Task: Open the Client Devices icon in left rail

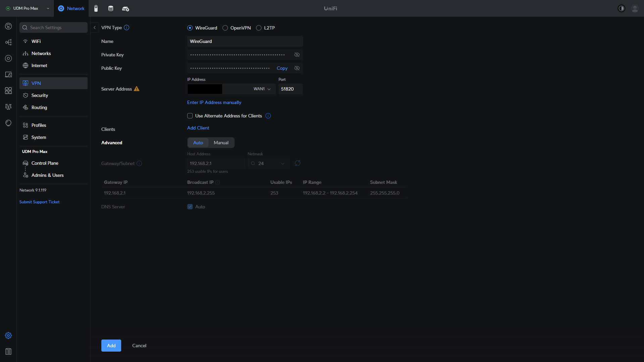Action: [8, 74]
